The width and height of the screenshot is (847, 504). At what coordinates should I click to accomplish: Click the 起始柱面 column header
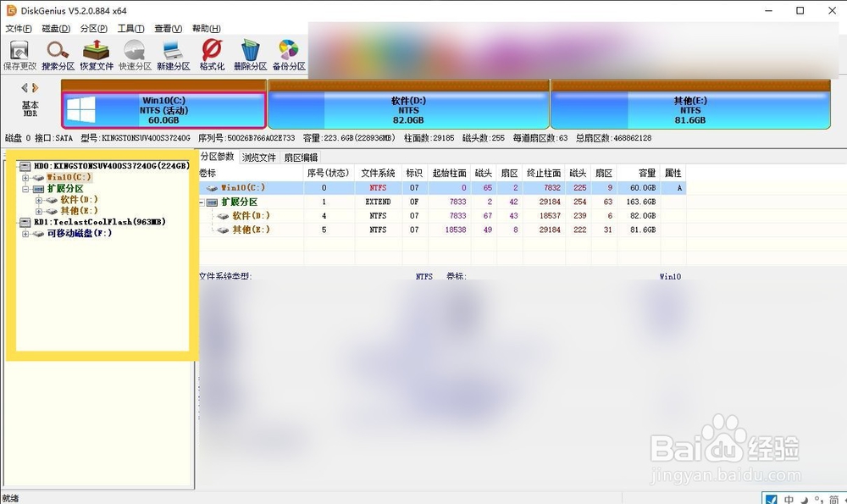tap(450, 173)
